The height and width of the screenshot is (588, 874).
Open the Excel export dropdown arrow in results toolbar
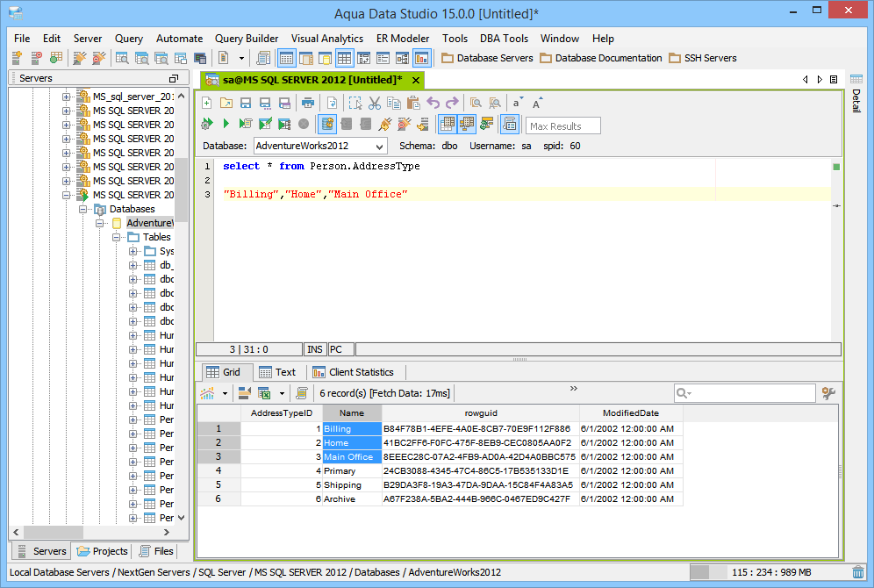(x=282, y=393)
